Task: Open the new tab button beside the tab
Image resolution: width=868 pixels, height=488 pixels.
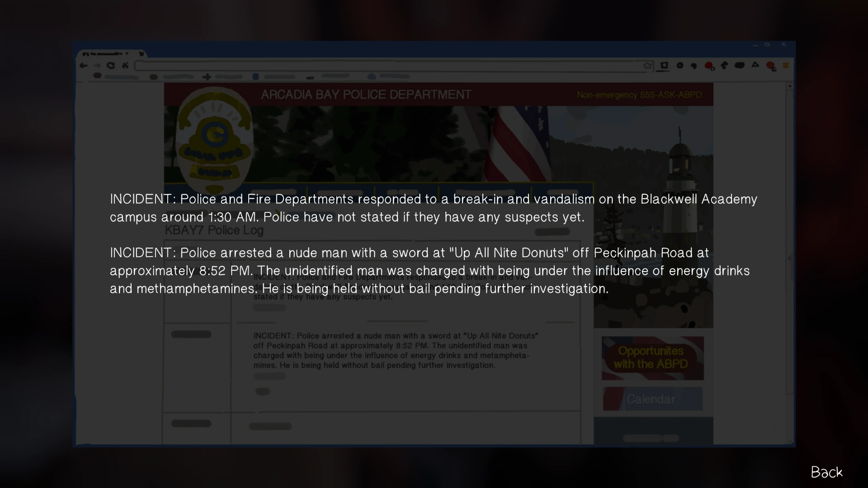Action: [x=142, y=54]
